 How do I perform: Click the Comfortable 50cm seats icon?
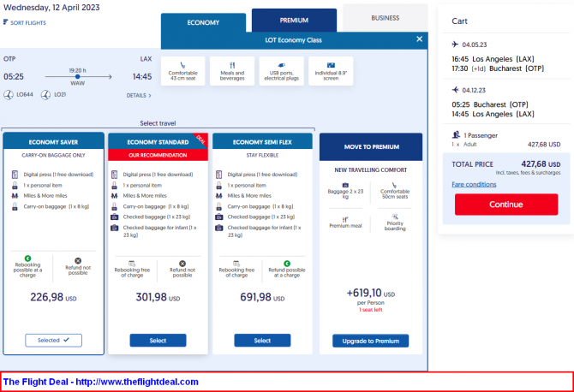click(x=395, y=185)
